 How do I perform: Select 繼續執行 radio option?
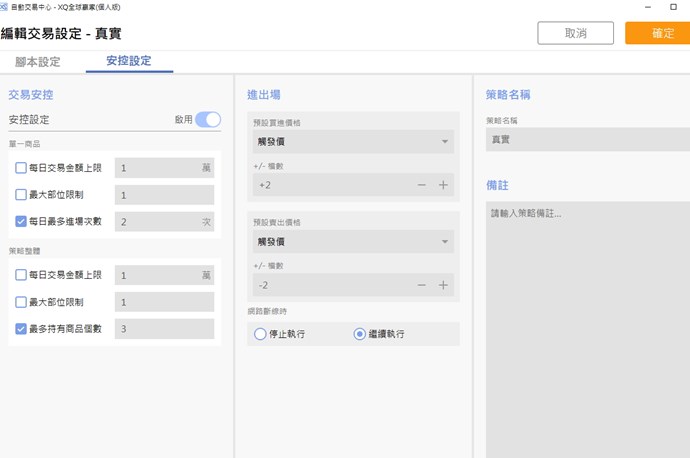coord(360,334)
